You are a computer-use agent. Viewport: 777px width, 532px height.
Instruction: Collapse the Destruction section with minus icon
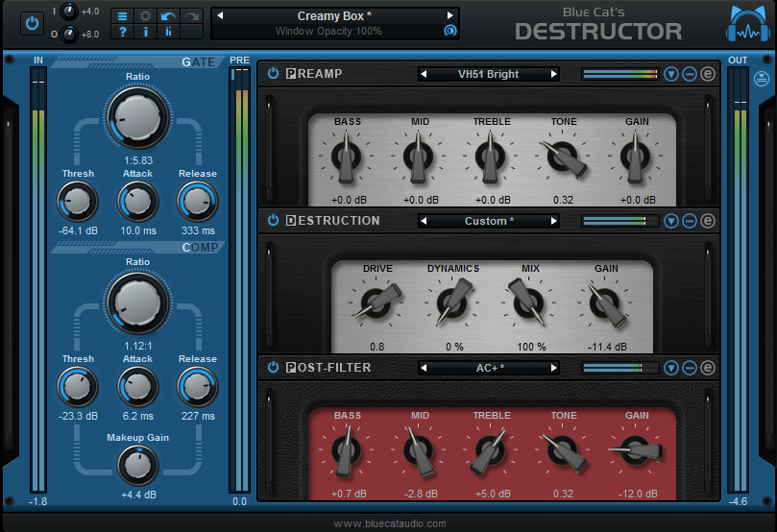click(x=690, y=221)
